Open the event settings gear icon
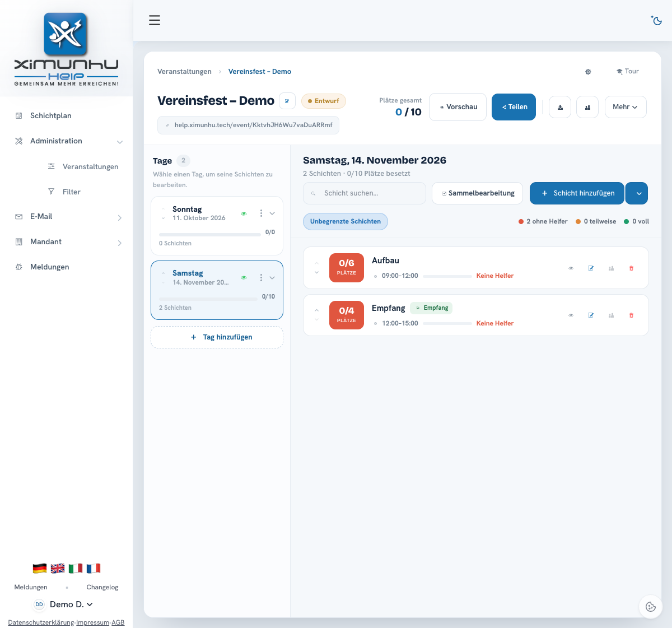672x628 pixels. [588, 72]
